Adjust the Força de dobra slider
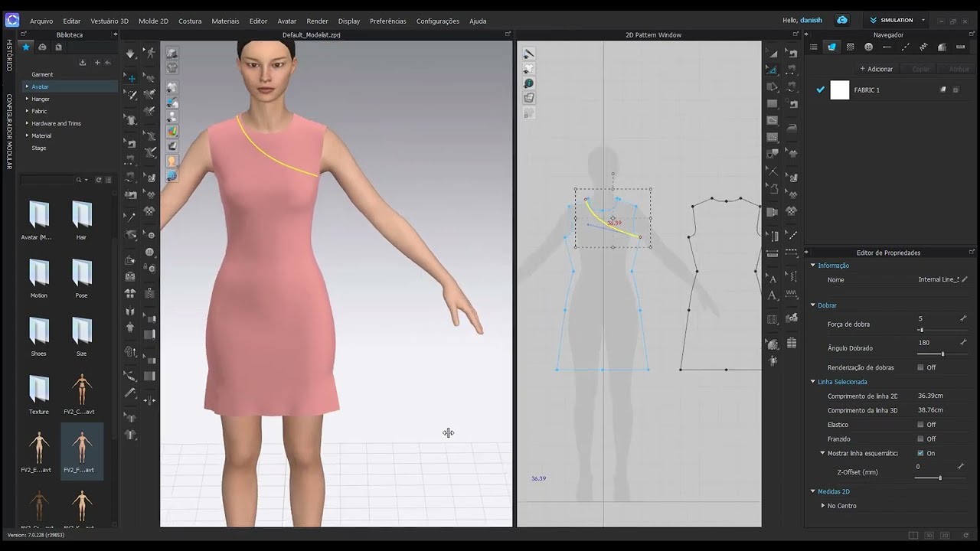 pyautogui.click(x=920, y=330)
